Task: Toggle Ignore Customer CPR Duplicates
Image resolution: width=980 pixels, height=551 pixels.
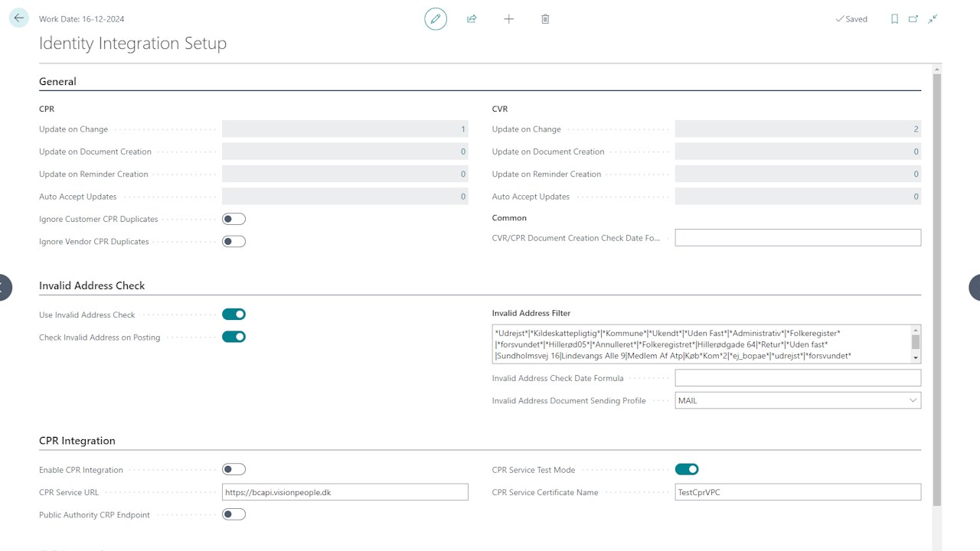Action: click(234, 219)
